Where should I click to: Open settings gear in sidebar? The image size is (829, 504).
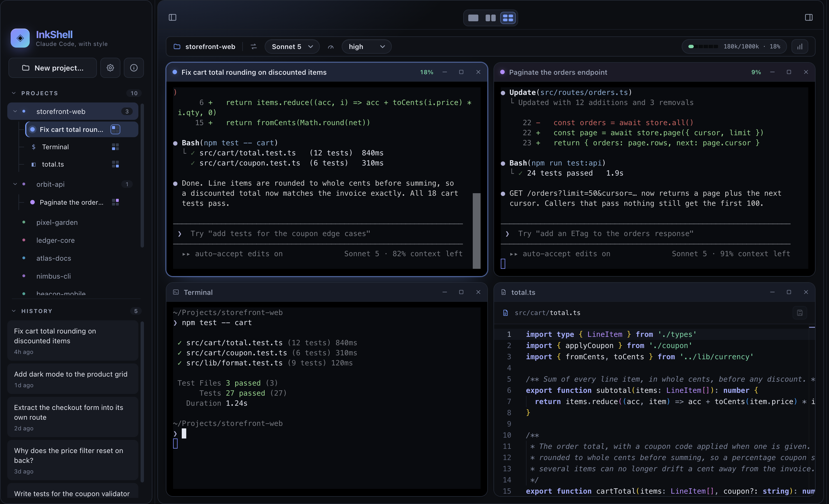tap(110, 68)
